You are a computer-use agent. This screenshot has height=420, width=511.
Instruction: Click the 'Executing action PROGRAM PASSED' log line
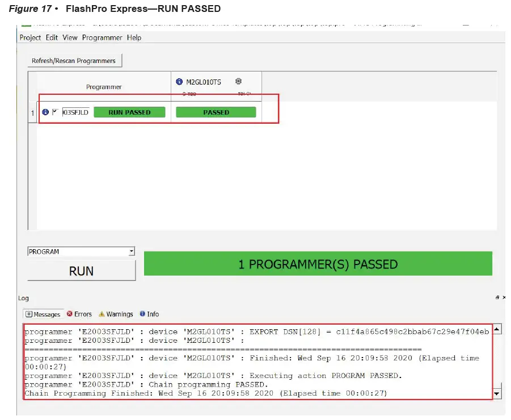point(213,376)
